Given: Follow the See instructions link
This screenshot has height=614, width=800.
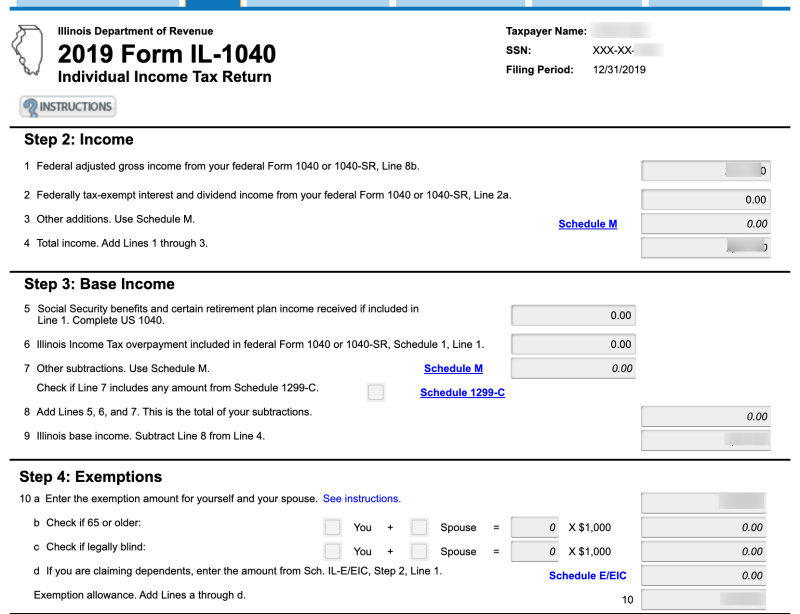Looking at the screenshot, I should pyautogui.click(x=362, y=498).
